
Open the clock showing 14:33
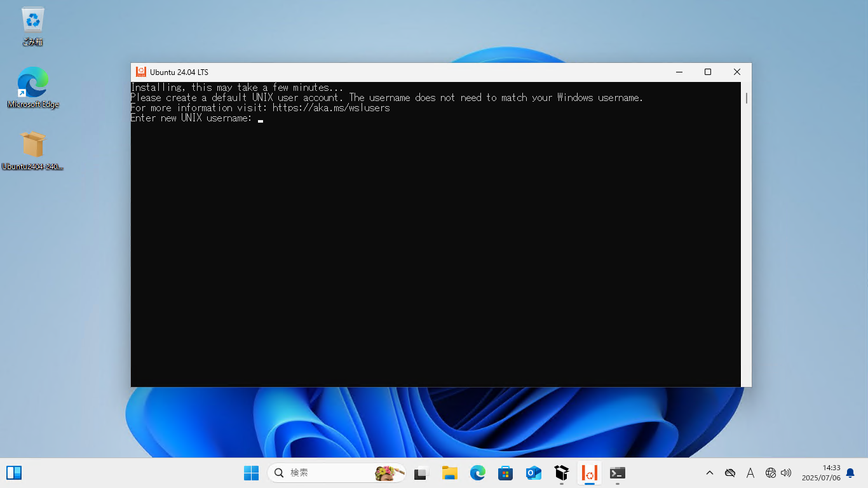tap(821, 473)
